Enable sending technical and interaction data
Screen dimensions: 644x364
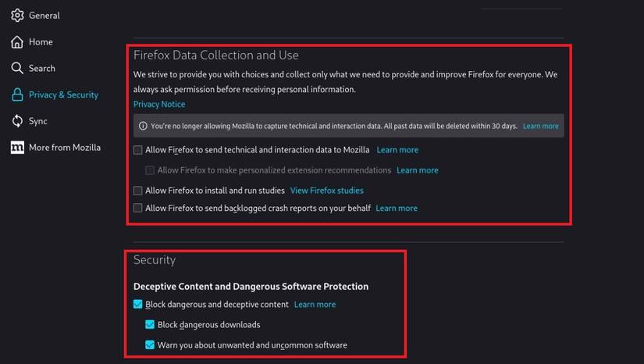coord(138,150)
